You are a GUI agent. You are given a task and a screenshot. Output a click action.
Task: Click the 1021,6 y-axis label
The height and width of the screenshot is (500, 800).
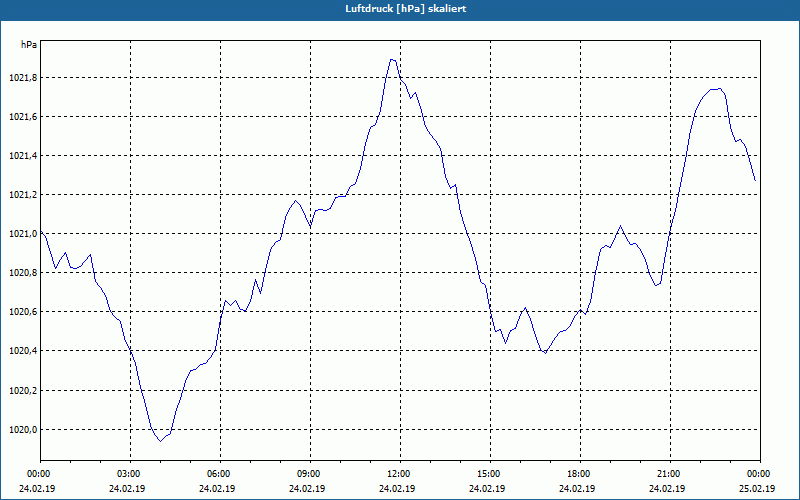(23, 117)
